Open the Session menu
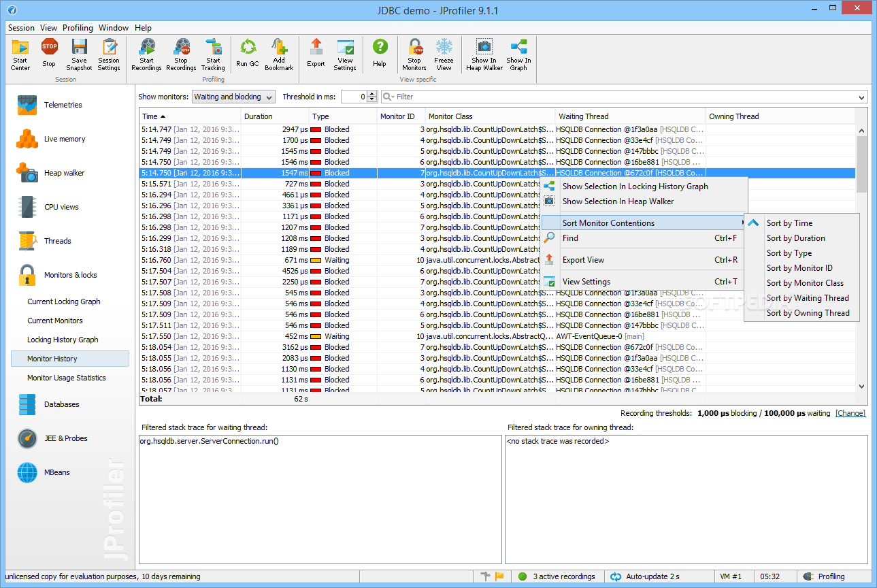The image size is (877, 588). 21,28
